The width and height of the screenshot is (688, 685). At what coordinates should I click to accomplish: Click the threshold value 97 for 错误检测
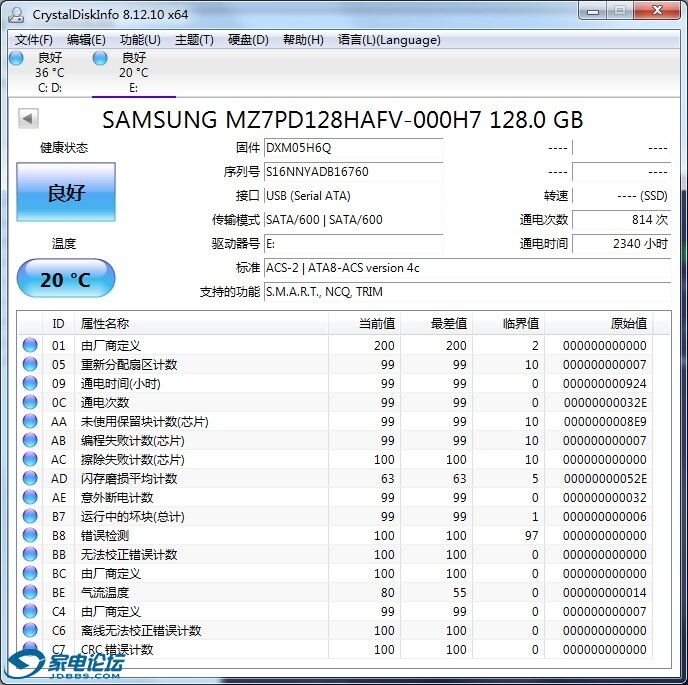pyautogui.click(x=531, y=536)
